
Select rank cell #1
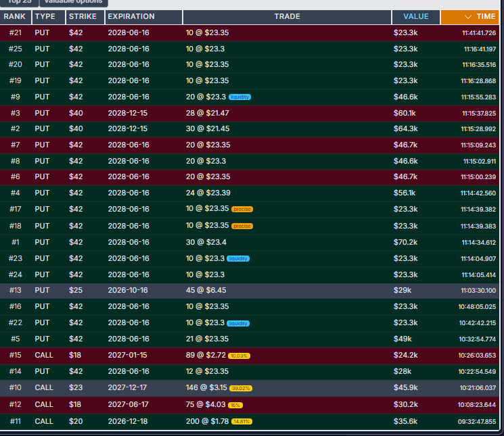pos(16,242)
